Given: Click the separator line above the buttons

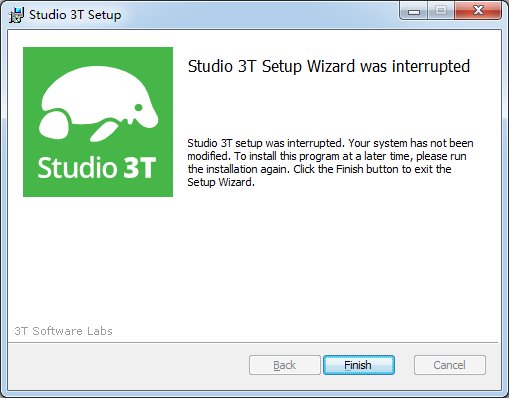Looking at the screenshot, I should coord(253,342).
